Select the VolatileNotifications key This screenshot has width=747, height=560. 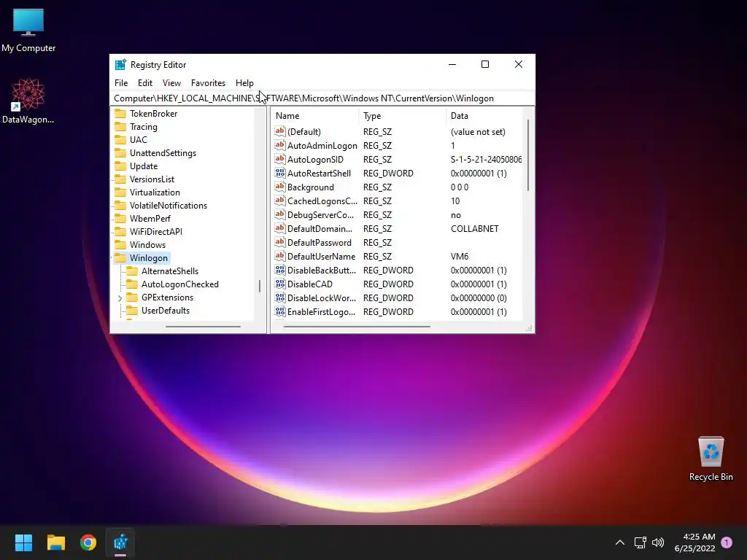tap(169, 205)
